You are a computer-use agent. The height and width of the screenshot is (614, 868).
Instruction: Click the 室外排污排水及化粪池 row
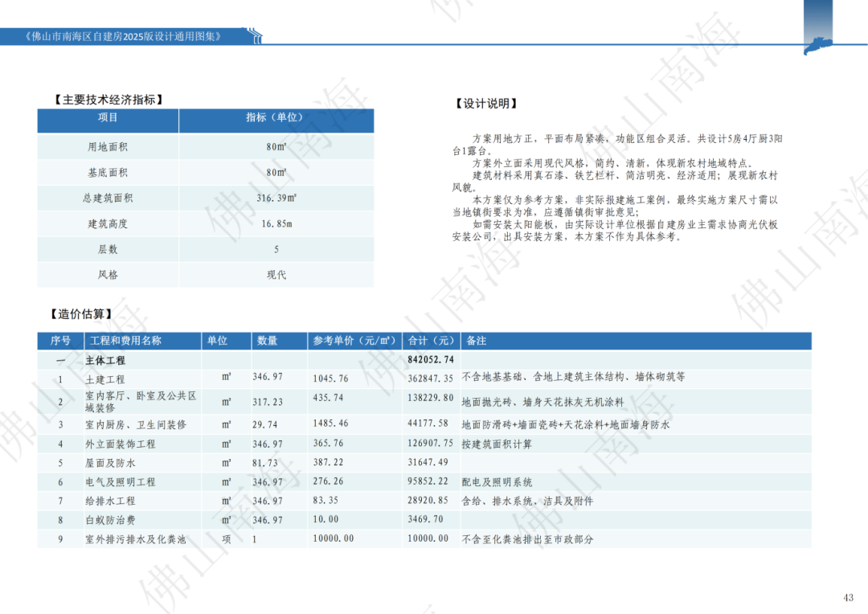(424, 538)
